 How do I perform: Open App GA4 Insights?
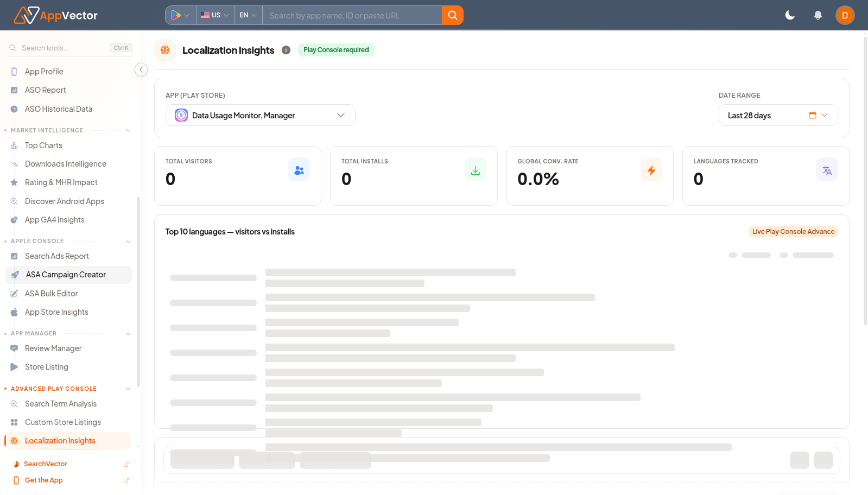(x=68, y=220)
